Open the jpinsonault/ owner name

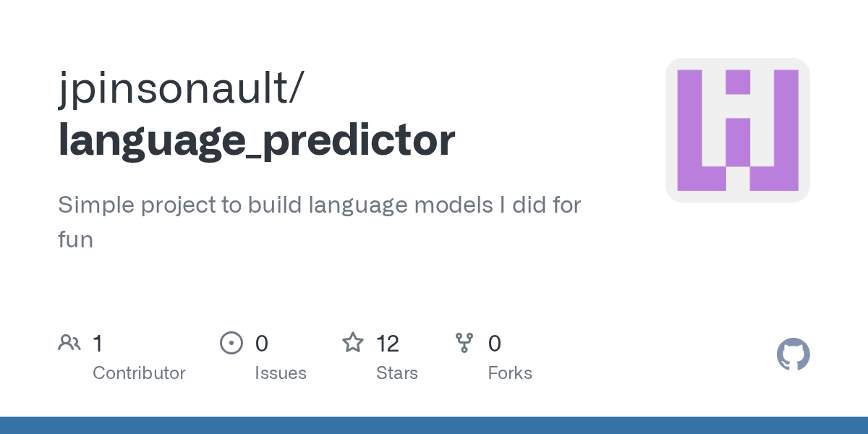pyautogui.click(x=182, y=88)
